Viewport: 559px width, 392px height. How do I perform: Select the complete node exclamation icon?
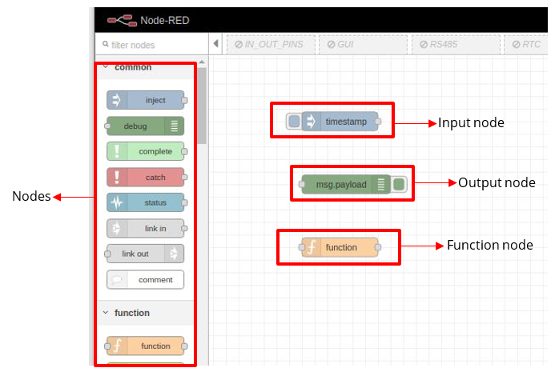tap(116, 151)
